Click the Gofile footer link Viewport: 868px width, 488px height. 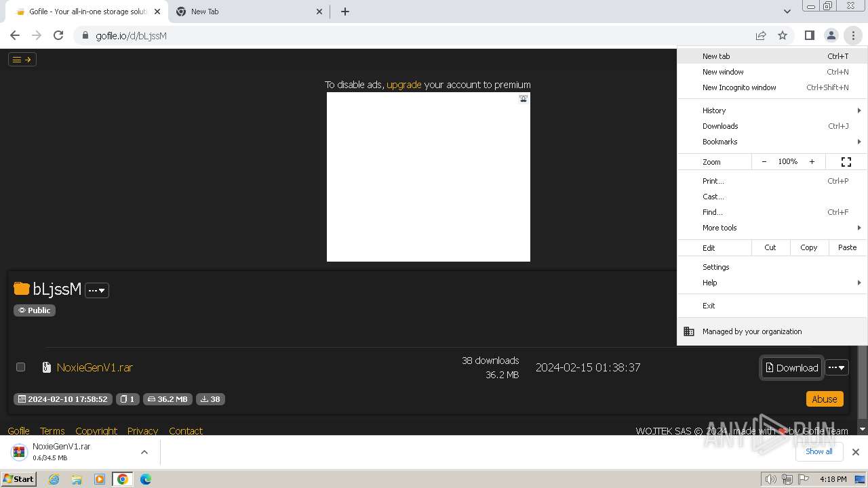tap(18, 430)
